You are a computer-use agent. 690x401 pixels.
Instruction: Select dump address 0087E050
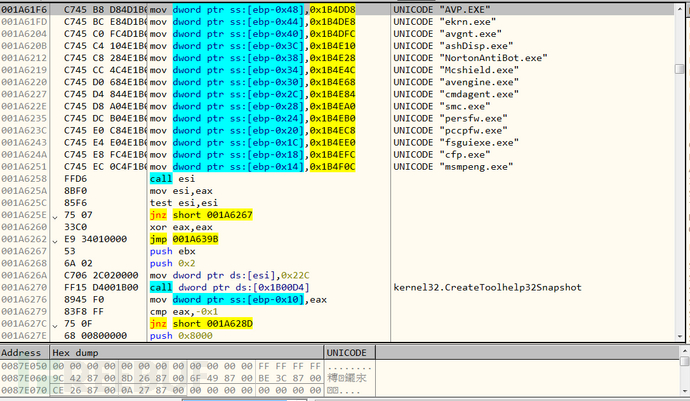24,366
